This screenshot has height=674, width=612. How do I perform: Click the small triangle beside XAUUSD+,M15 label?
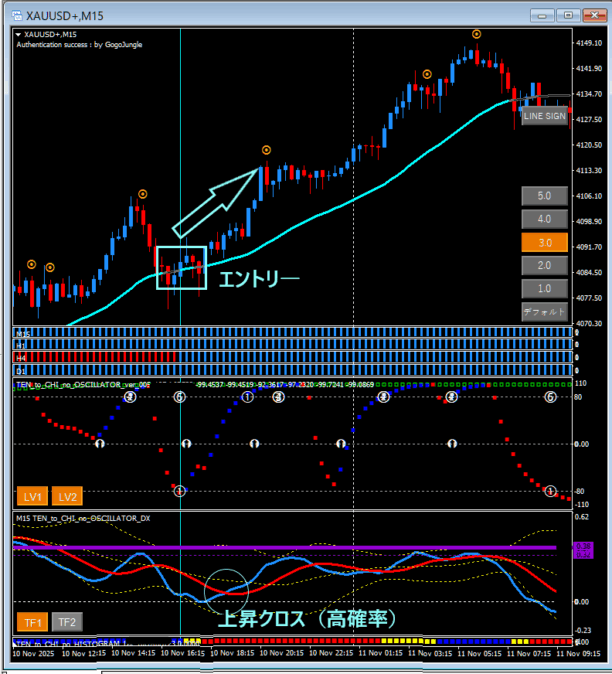(20, 34)
